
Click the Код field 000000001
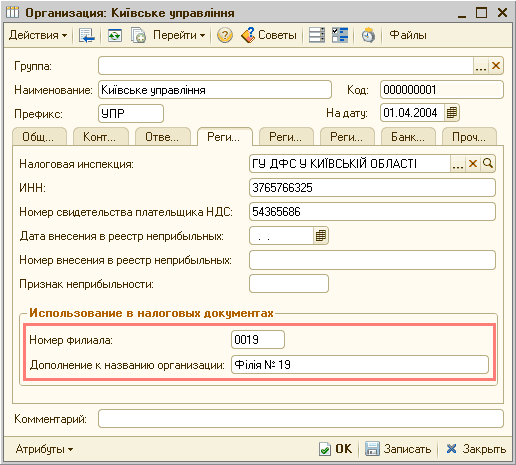coord(441,90)
